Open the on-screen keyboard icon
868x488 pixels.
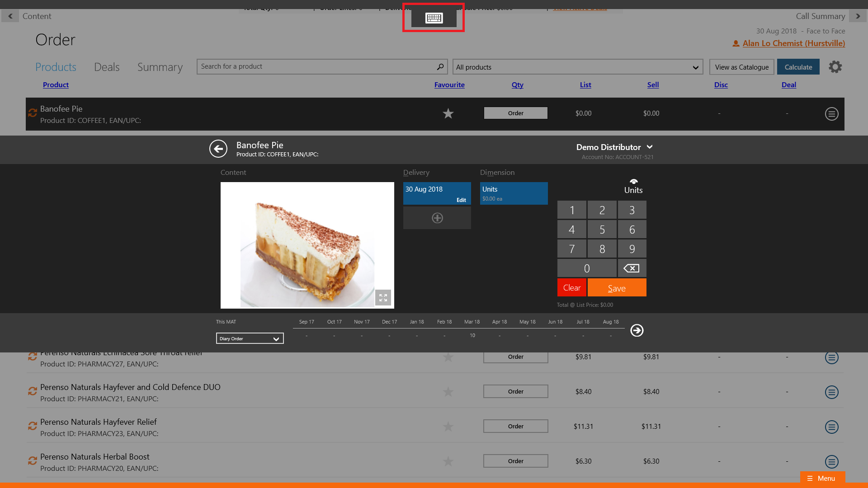pos(434,18)
